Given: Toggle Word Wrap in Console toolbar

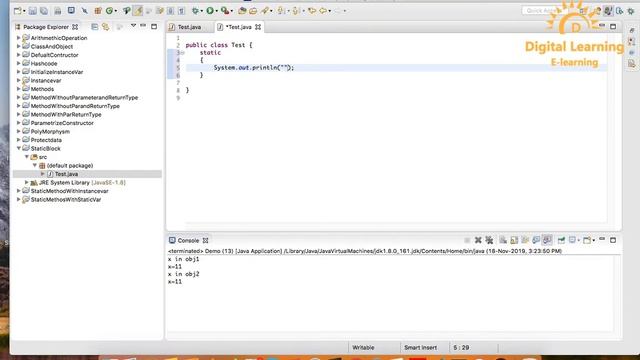Looking at the screenshot, I should click(525, 240).
